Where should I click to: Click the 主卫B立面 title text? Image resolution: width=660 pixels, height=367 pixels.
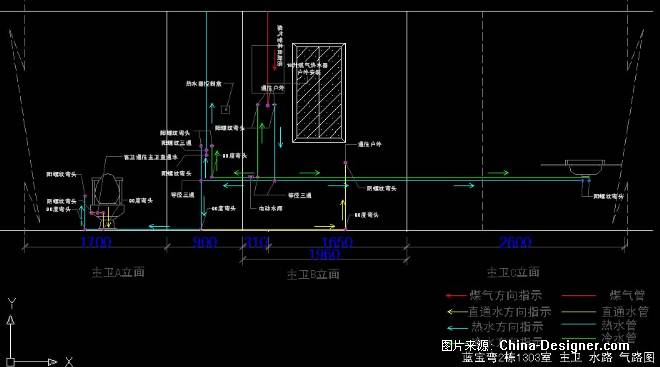313,274
